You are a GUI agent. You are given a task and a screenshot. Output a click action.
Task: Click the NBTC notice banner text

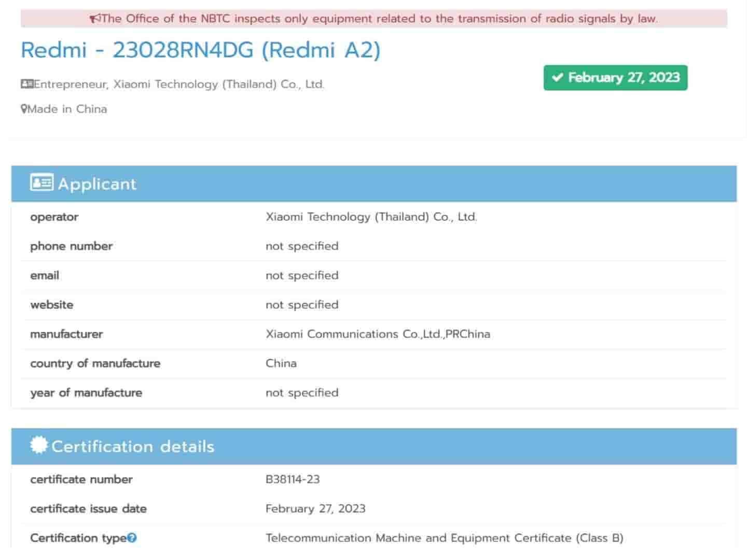(x=379, y=19)
